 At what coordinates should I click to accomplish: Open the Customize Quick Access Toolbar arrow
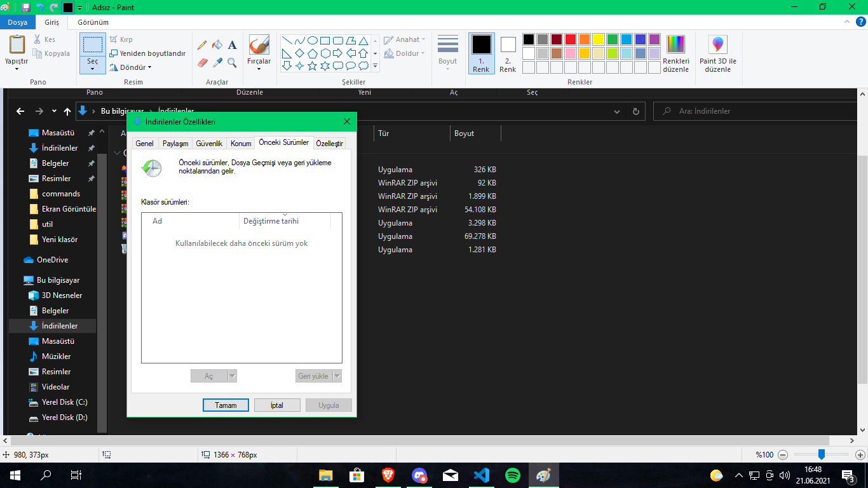[x=80, y=8]
